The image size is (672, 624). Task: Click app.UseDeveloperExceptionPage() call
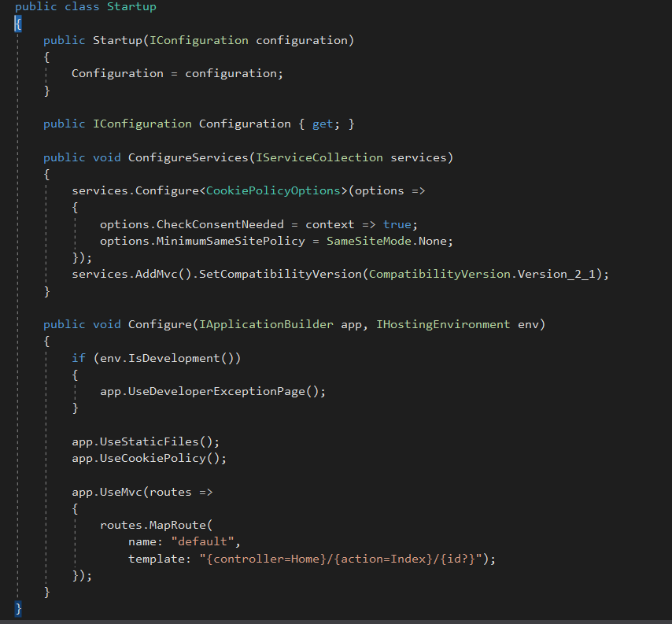point(212,391)
